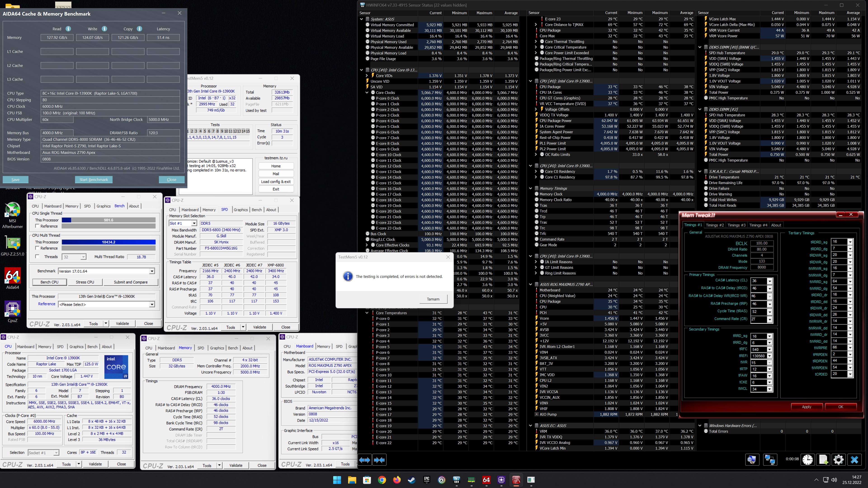This screenshot has width=868, height=488.
Task: Collapse Core Clocks tree in HWiNFO
Action: click(x=367, y=93)
